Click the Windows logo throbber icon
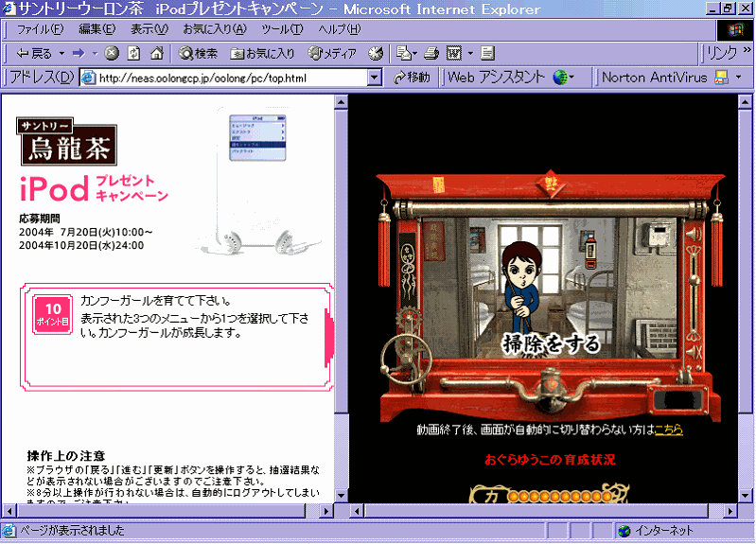Viewport: 756px width, 544px height. point(734,30)
